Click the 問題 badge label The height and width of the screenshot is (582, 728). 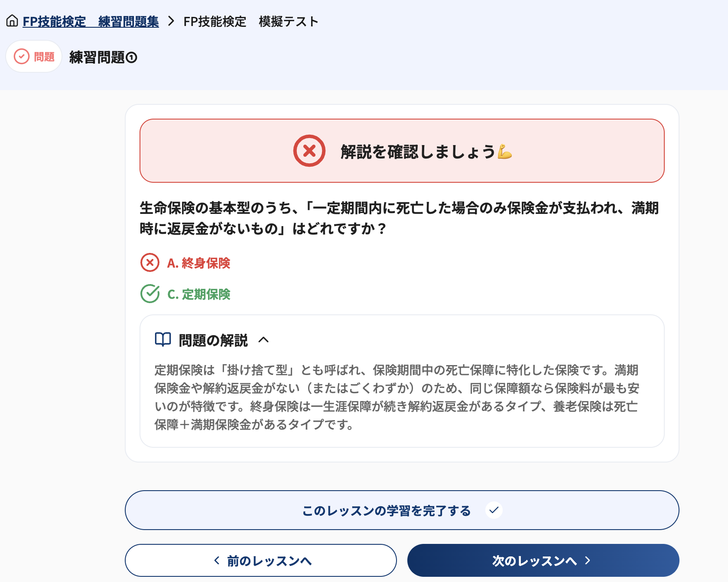(44, 57)
